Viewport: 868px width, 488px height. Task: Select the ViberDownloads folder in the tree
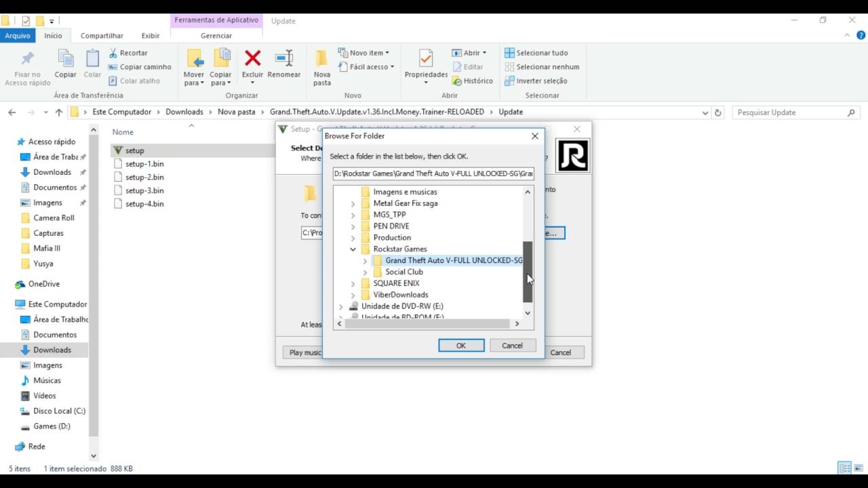[x=400, y=295]
